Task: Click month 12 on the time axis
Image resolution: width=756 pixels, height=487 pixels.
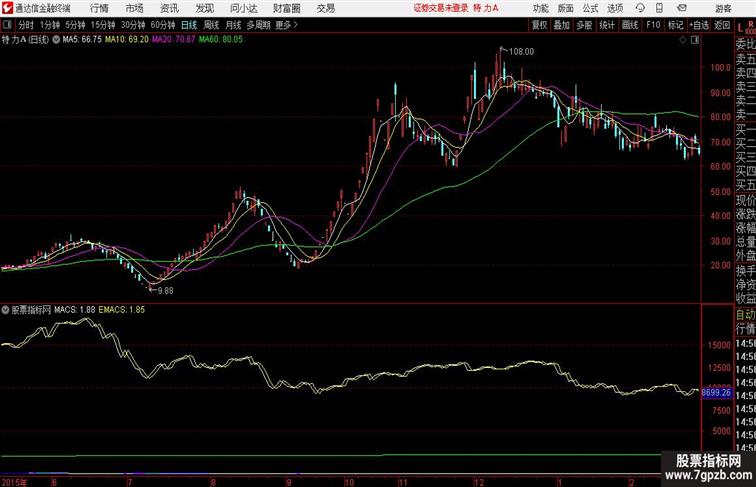Action: coord(478,482)
